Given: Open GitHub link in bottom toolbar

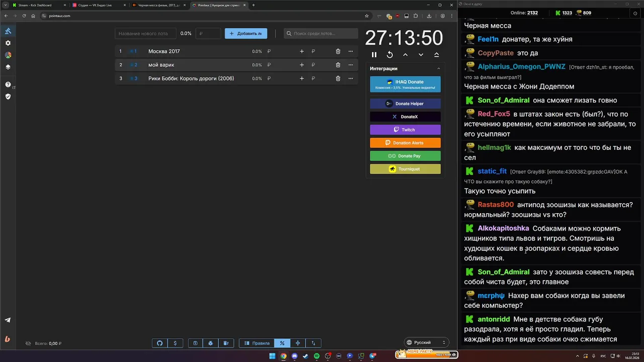Looking at the screenshot, I should coord(160,343).
